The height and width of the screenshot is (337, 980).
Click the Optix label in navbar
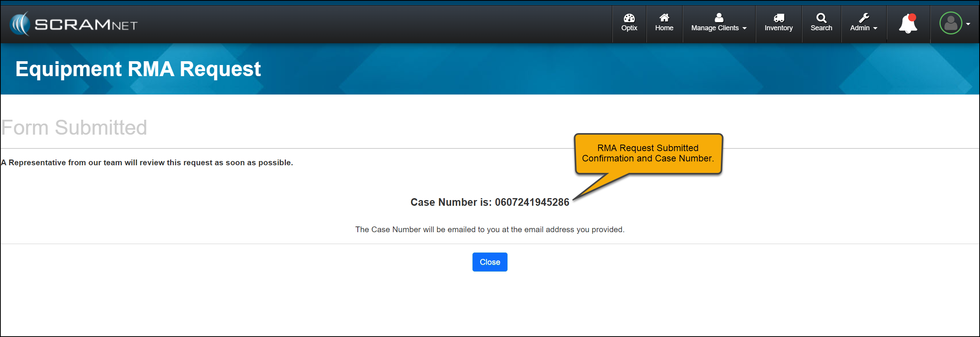coord(629,28)
